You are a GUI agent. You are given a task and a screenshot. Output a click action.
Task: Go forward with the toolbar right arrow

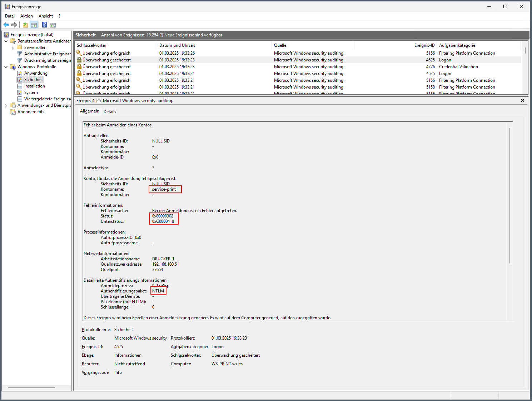[14, 25]
